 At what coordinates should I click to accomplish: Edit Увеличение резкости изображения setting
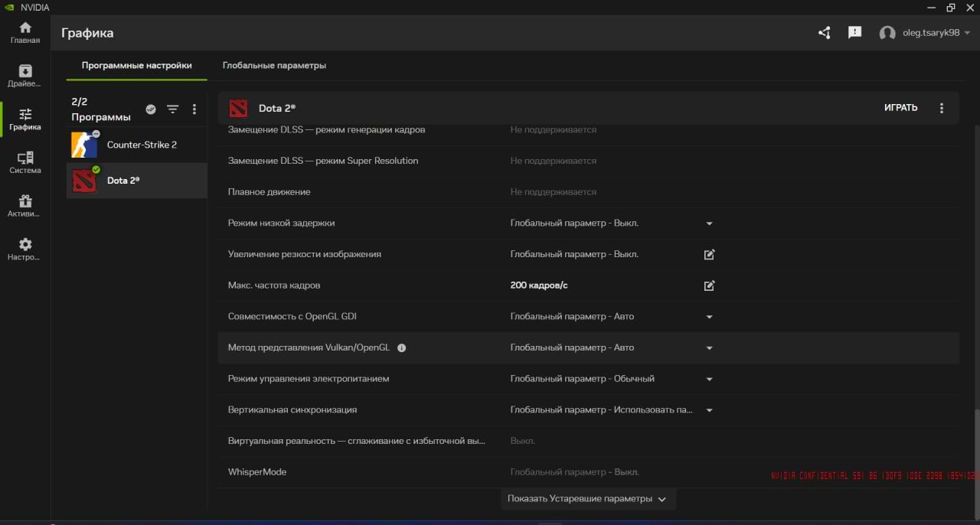click(x=709, y=254)
